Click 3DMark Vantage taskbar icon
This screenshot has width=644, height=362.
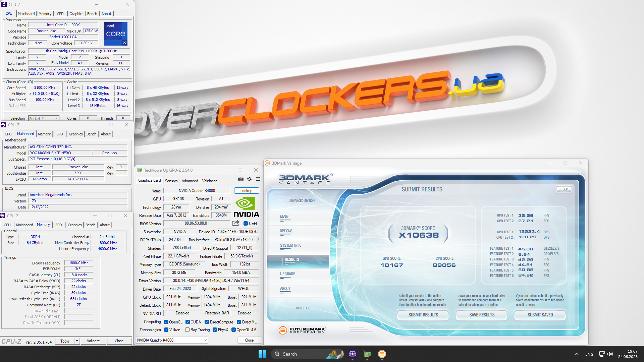(x=382, y=354)
